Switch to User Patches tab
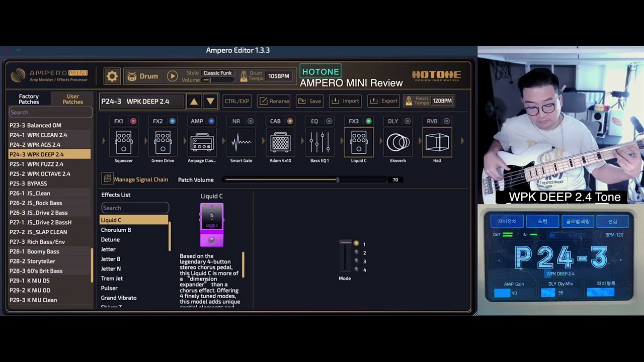Screen dimensions: 644x362 click(72, 99)
